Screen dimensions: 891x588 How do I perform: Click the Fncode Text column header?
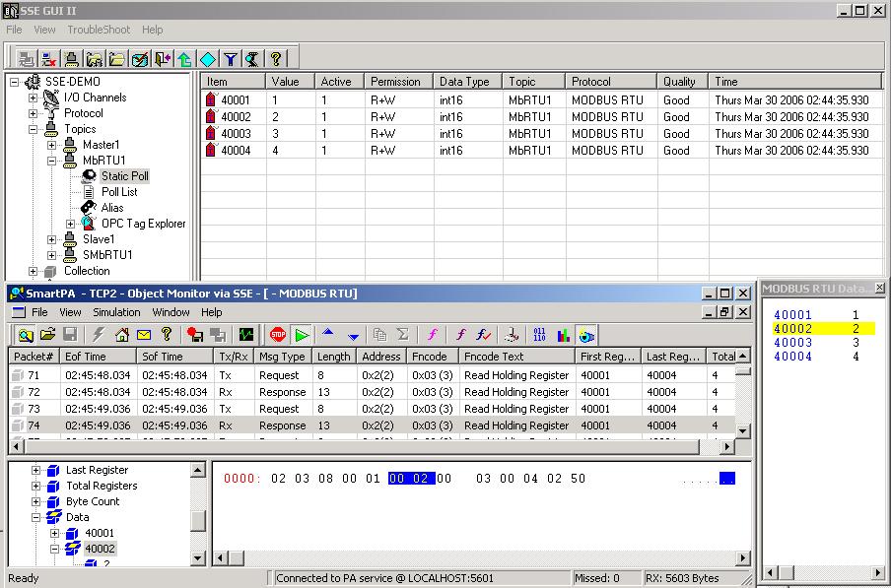click(x=516, y=357)
